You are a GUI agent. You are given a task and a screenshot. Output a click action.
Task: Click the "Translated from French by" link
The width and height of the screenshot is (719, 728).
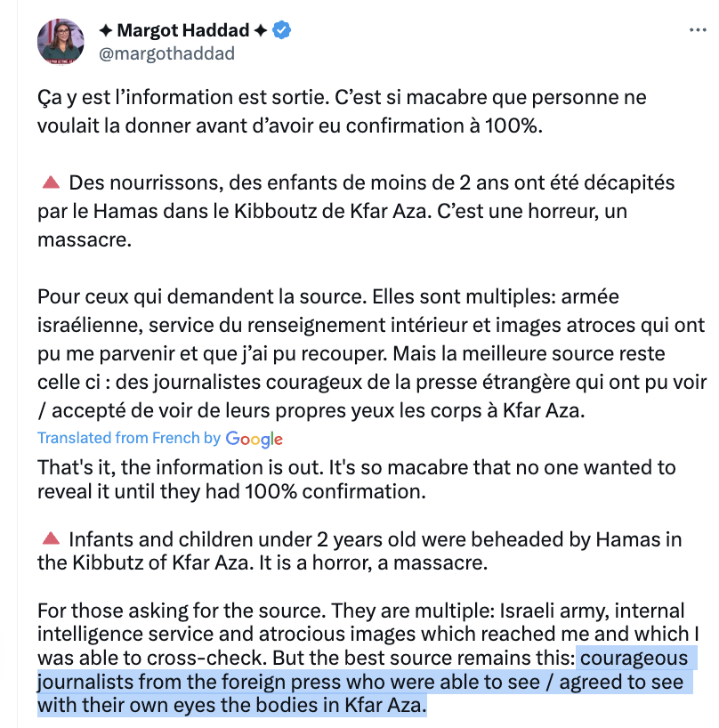point(129,439)
